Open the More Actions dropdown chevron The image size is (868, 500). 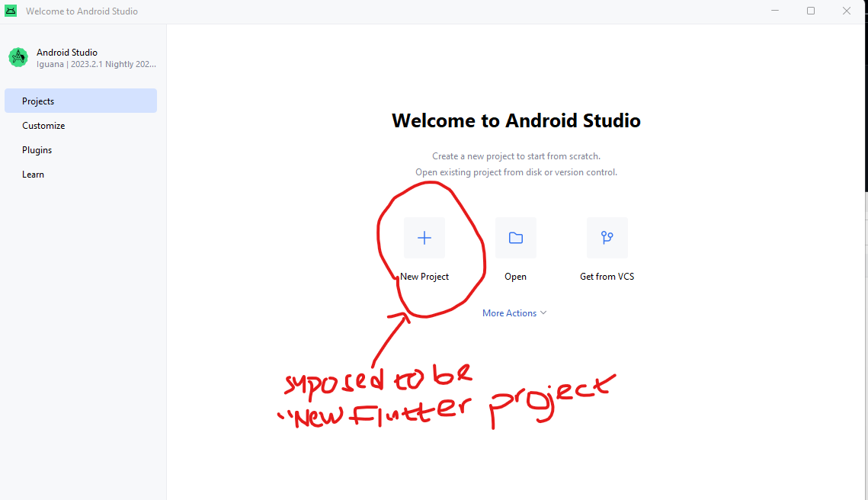[543, 312]
